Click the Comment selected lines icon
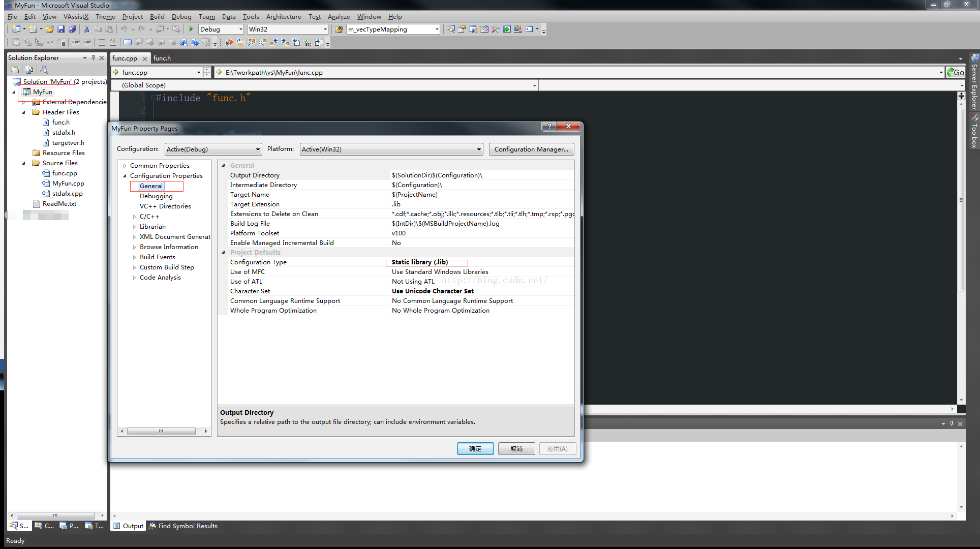980x549 pixels. pos(102,43)
